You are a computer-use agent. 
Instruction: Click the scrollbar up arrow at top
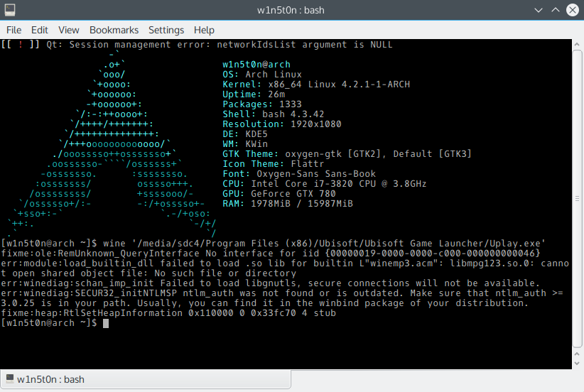(577, 44)
